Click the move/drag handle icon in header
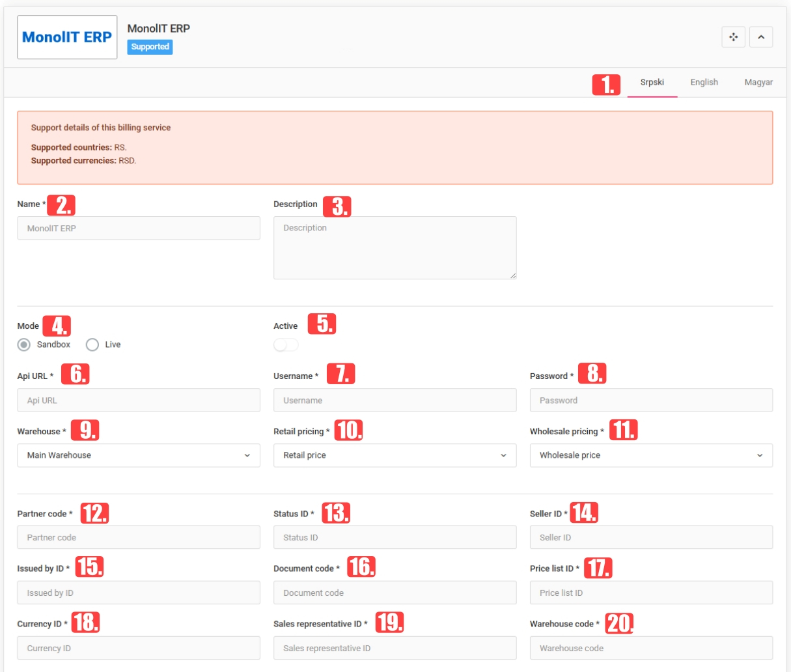Viewport: 791px width, 672px height. (x=733, y=37)
